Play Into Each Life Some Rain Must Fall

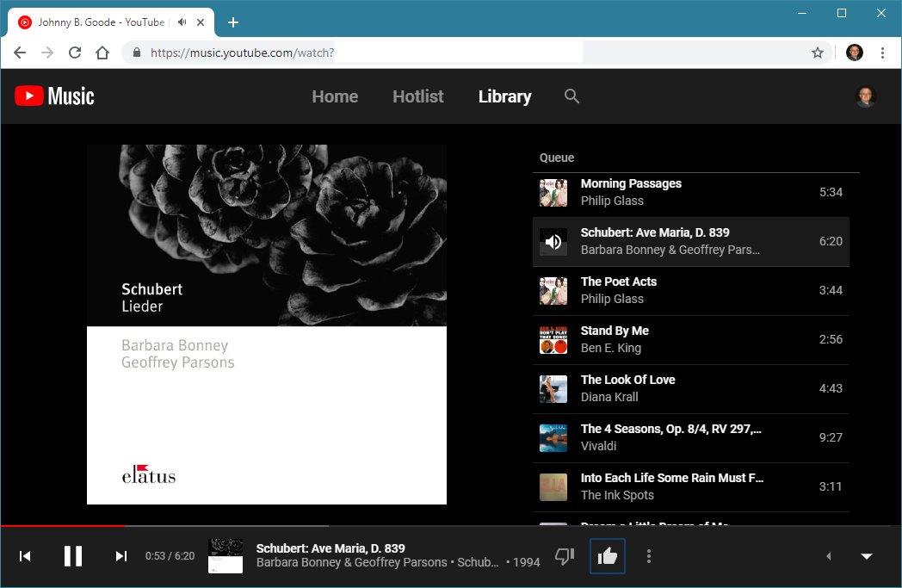point(691,486)
